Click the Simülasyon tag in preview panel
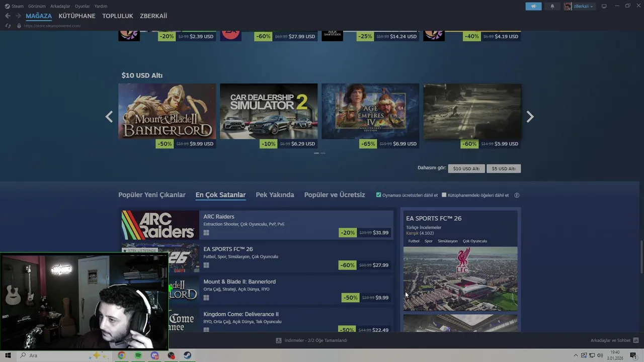 [x=448, y=241]
